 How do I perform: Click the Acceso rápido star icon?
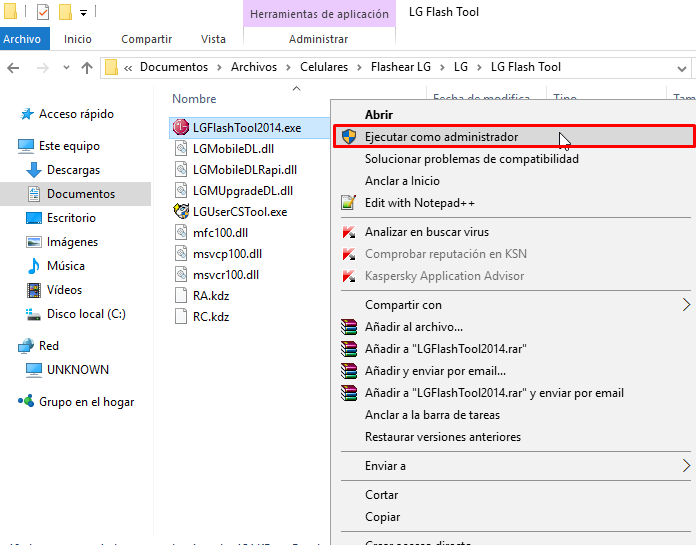point(27,114)
